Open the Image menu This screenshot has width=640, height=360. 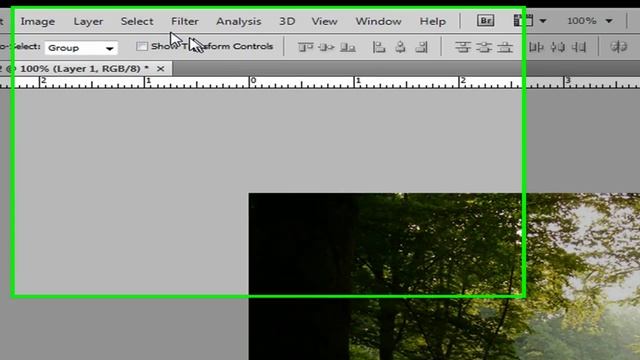[x=38, y=21]
